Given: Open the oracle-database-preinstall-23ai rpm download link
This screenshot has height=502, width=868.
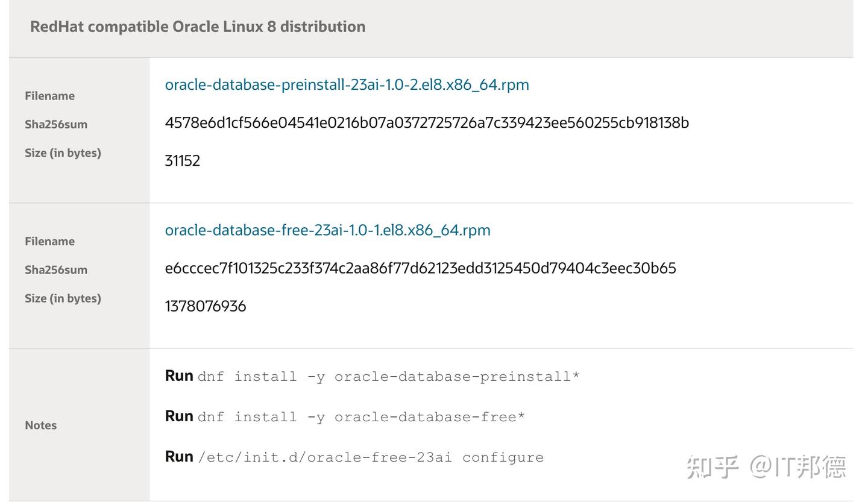Looking at the screenshot, I should 347,85.
